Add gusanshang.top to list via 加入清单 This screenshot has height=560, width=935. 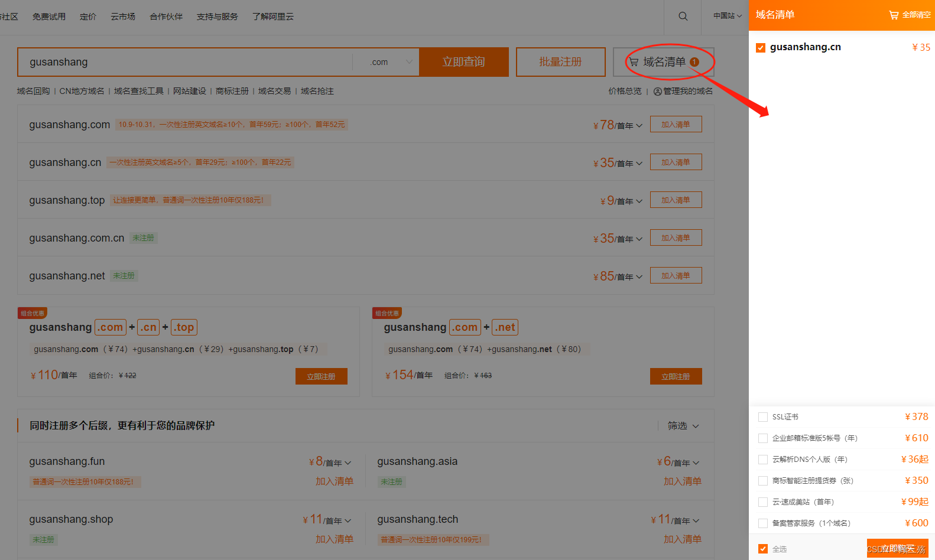point(676,200)
